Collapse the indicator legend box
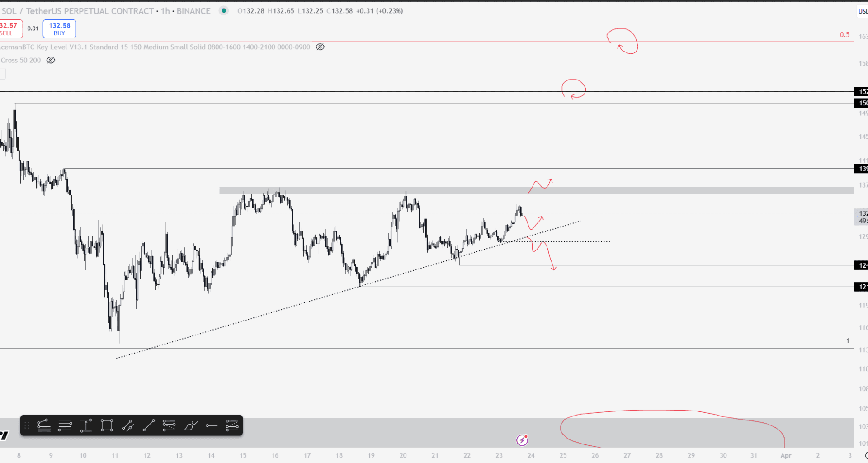Image resolution: width=868 pixels, height=463 pixels. 3,74
